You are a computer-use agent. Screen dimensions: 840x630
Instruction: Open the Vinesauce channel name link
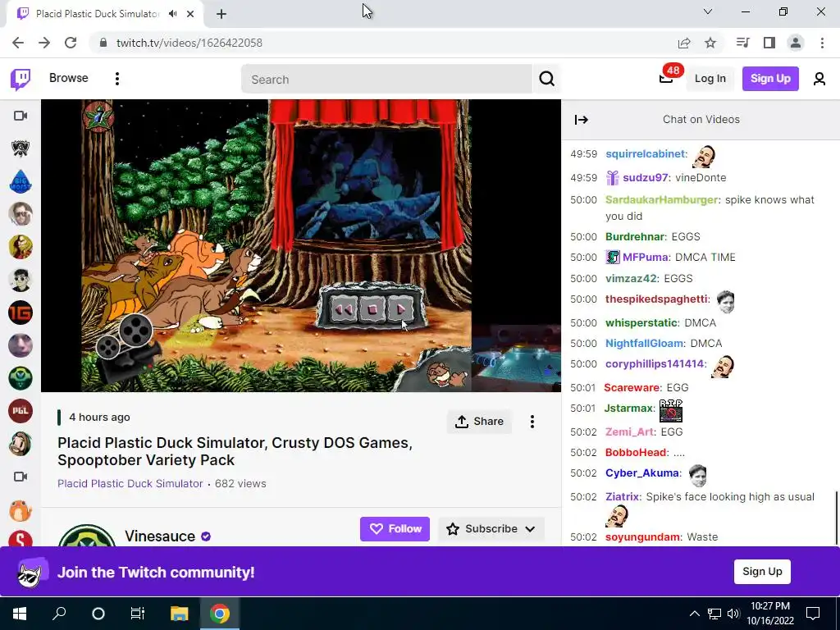pos(160,536)
